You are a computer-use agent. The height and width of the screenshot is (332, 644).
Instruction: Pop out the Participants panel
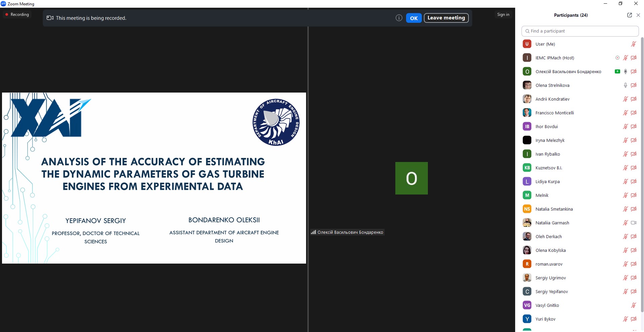coord(629,15)
